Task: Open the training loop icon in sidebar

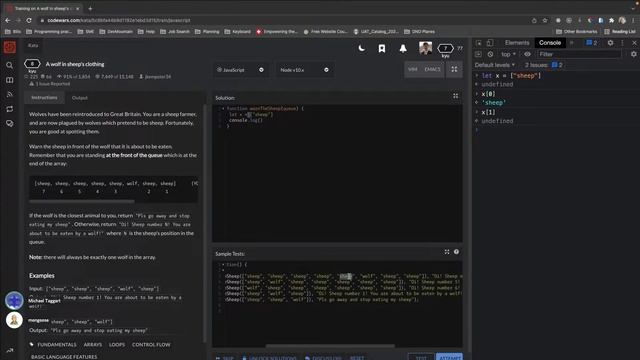Action: (x=9, y=109)
